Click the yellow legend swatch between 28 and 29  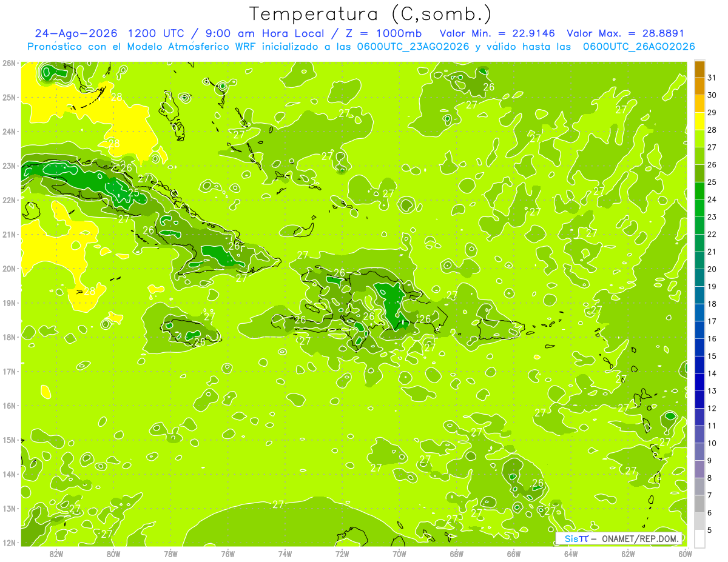[699, 121]
